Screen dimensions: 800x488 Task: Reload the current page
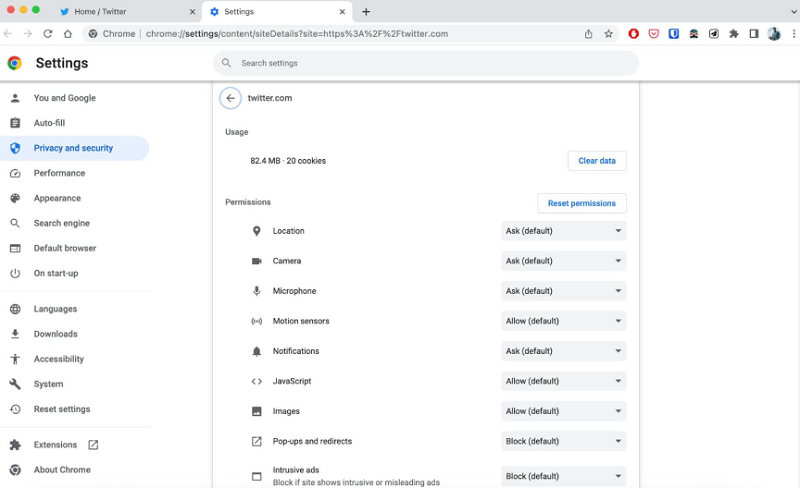pyautogui.click(x=47, y=34)
